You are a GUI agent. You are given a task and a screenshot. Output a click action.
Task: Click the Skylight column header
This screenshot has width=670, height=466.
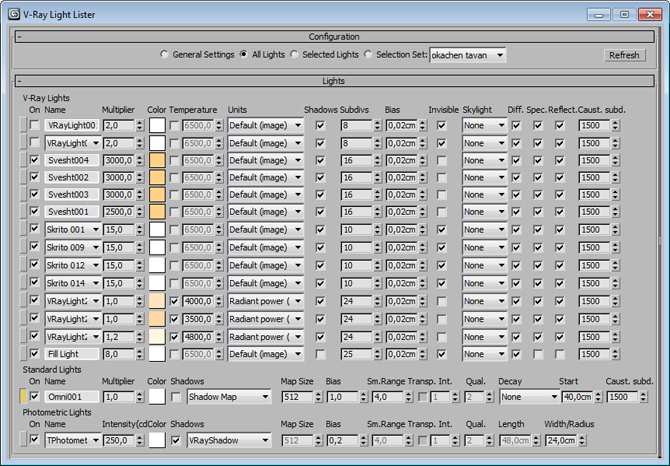tap(477, 110)
